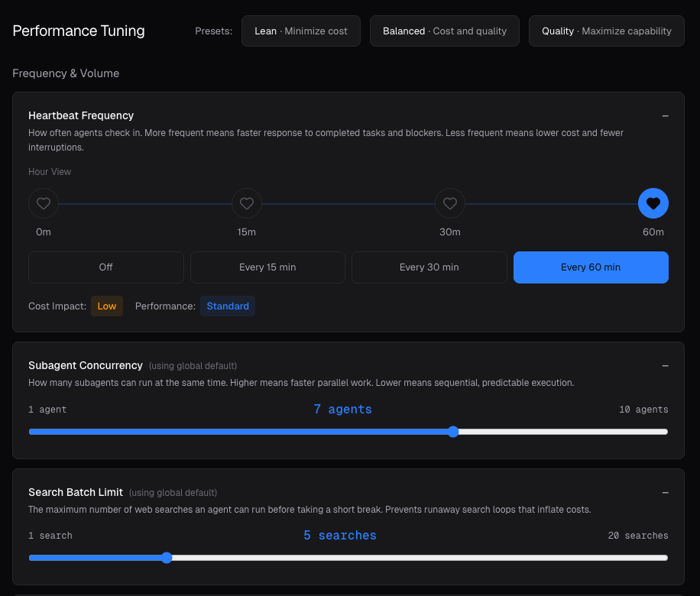Select the 30m heart marker
The width and height of the screenshot is (700, 596).
(x=449, y=203)
